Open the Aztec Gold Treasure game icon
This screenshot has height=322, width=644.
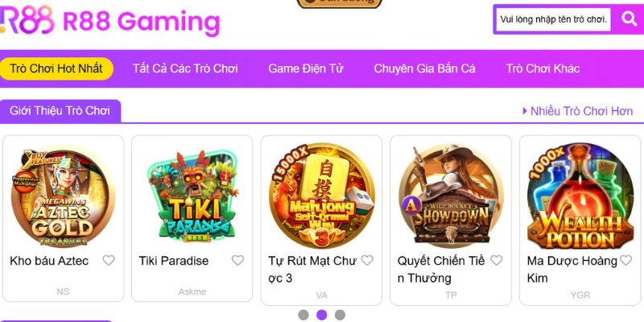pos(63,197)
